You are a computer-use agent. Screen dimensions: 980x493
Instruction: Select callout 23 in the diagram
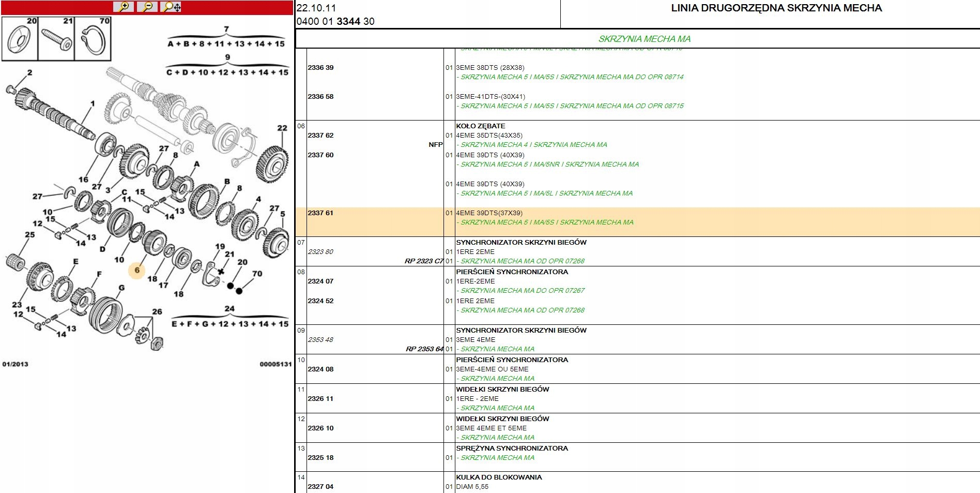click(17, 305)
